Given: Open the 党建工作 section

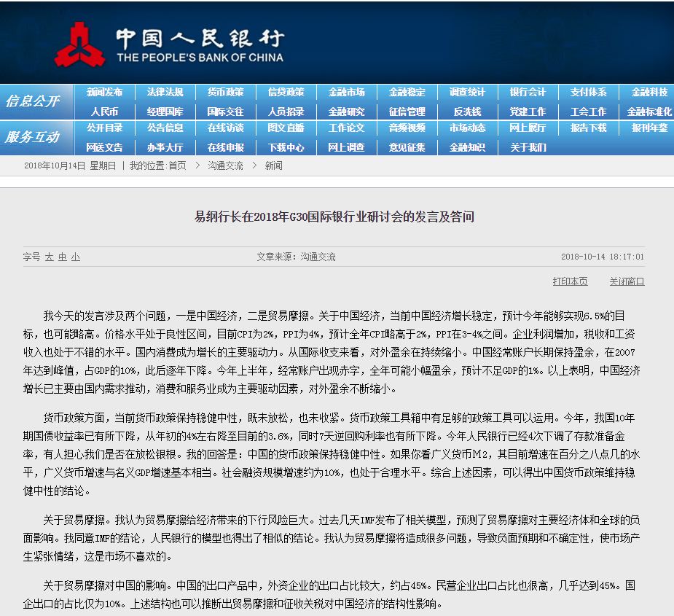Looking at the screenshot, I should coord(528,112).
